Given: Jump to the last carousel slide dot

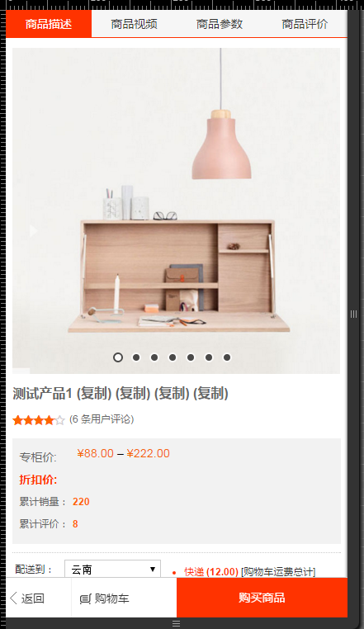Looking at the screenshot, I should coord(227,357).
